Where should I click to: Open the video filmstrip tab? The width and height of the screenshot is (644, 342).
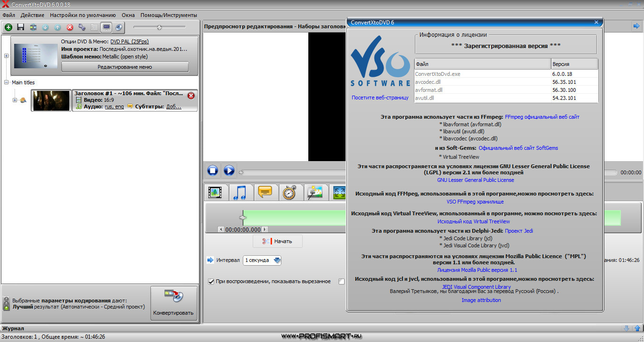(x=215, y=192)
